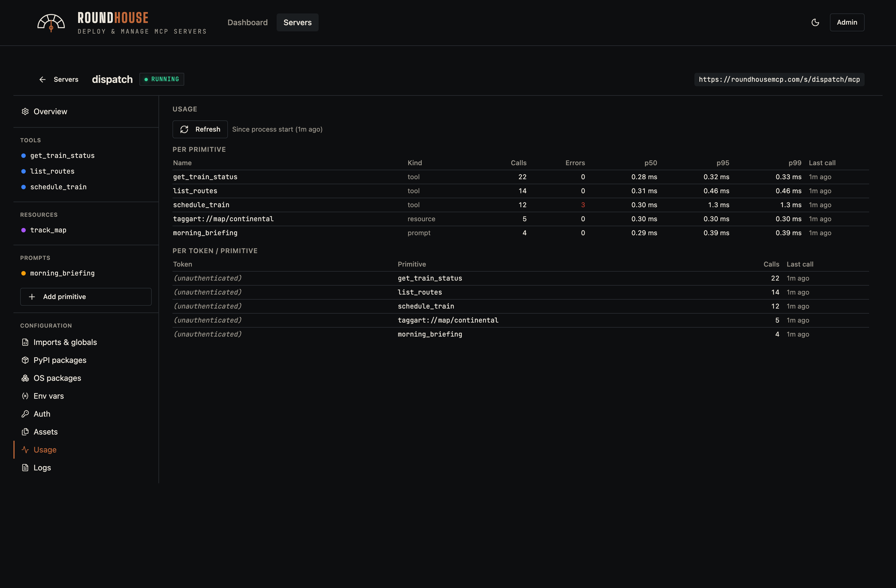896x588 pixels.
Task: Click the refresh arrows icon
Action: (184, 129)
